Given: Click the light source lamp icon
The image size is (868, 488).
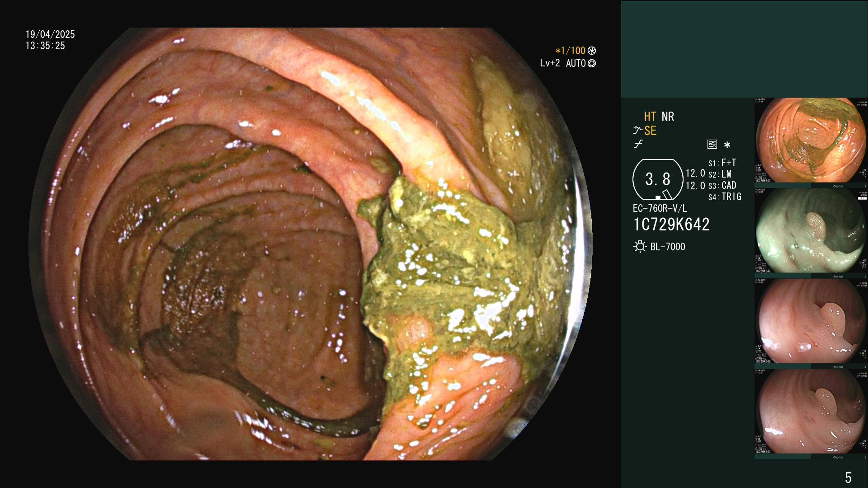Looking at the screenshot, I should point(640,247).
